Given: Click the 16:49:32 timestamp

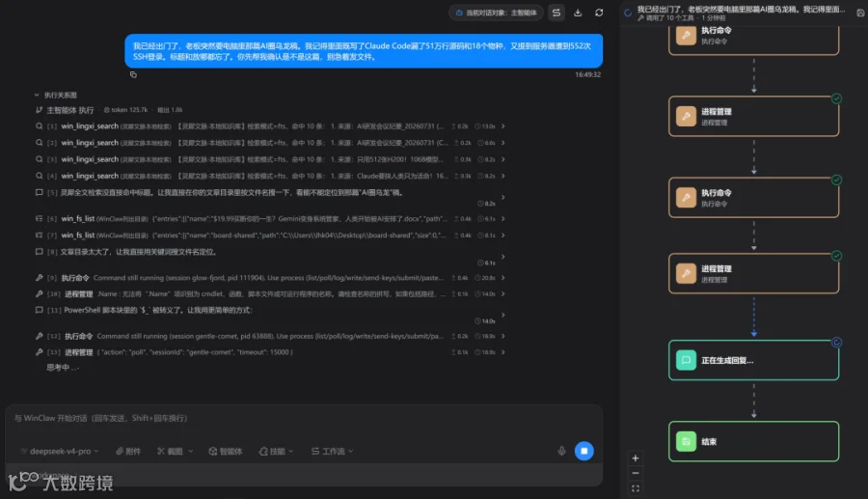Looking at the screenshot, I should 588,74.
